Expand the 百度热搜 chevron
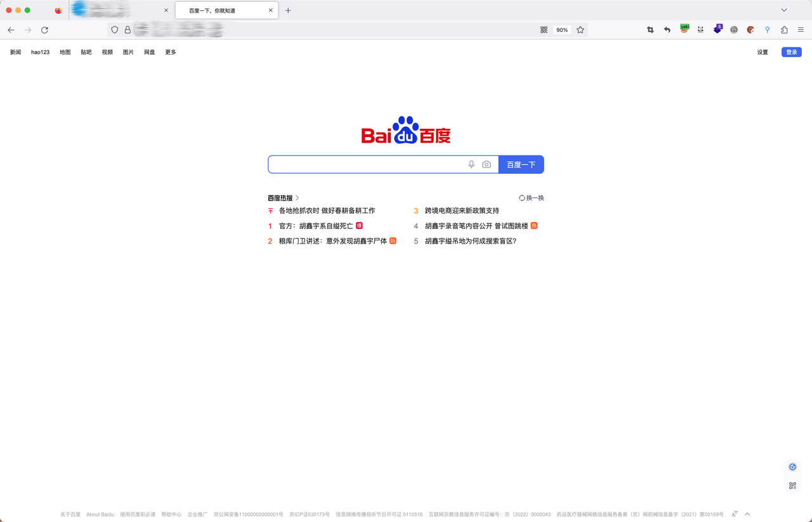The image size is (812, 522). pyautogui.click(x=298, y=198)
